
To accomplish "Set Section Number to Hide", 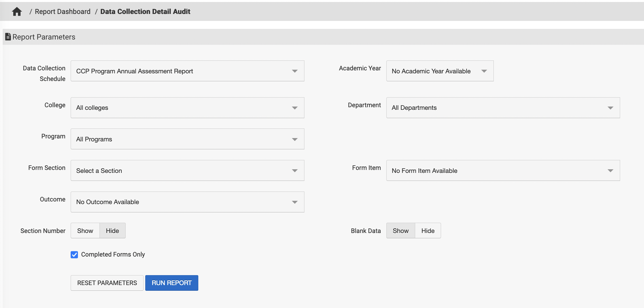I will 112,231.
